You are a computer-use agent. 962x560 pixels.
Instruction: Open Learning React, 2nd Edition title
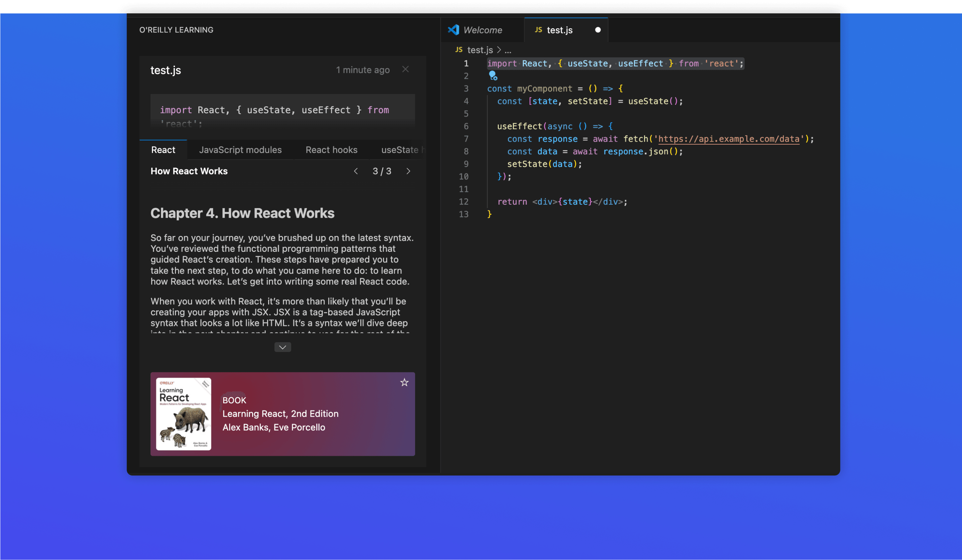(x=280, y=414)
